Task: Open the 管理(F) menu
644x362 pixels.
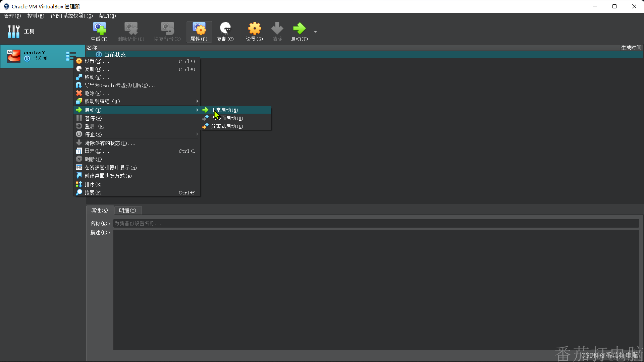Action: (12, 16)
